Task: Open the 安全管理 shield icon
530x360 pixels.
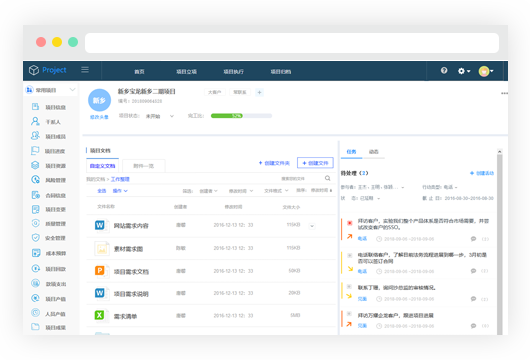Action: click(x=35, y=238)
